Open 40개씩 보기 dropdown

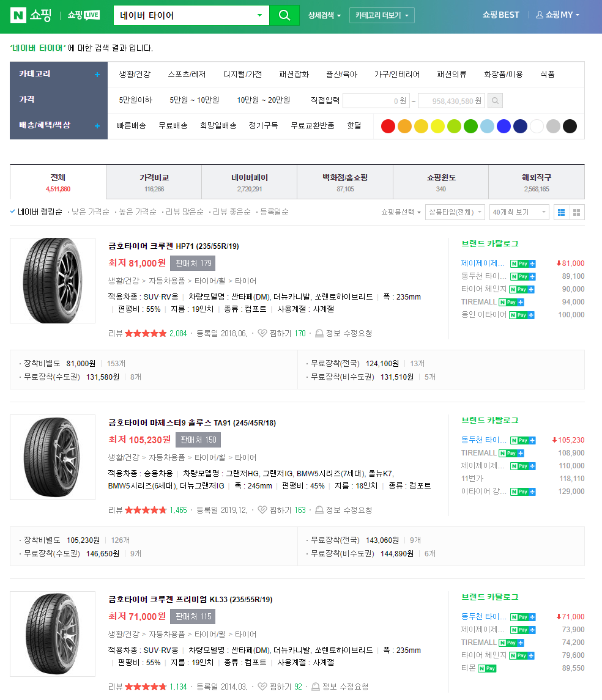point(519,212)
